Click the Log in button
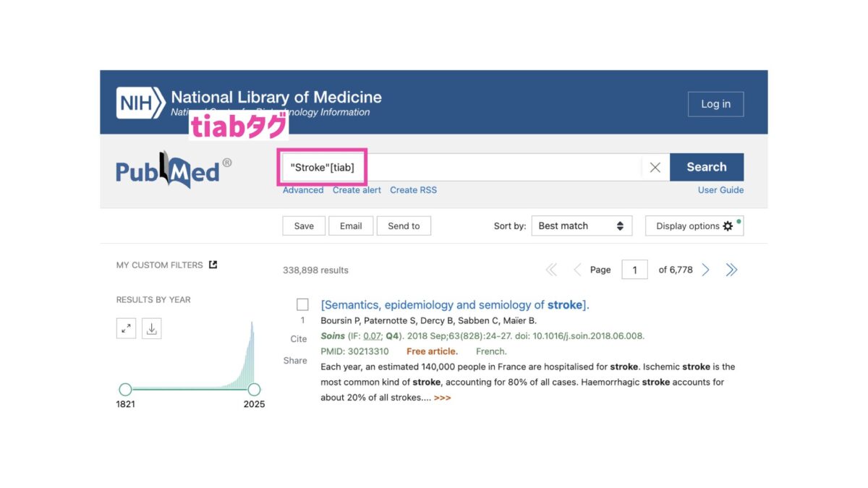 (x=715, y=103)
